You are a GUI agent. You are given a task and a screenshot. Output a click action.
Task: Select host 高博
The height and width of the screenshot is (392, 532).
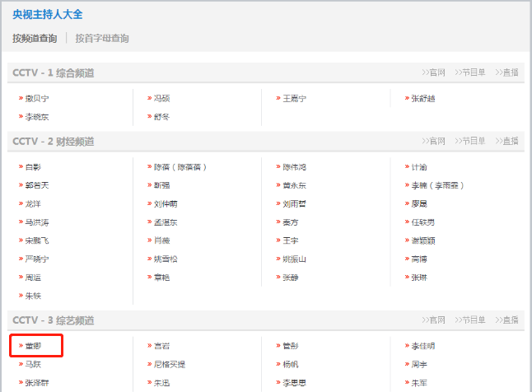[419, 259]
